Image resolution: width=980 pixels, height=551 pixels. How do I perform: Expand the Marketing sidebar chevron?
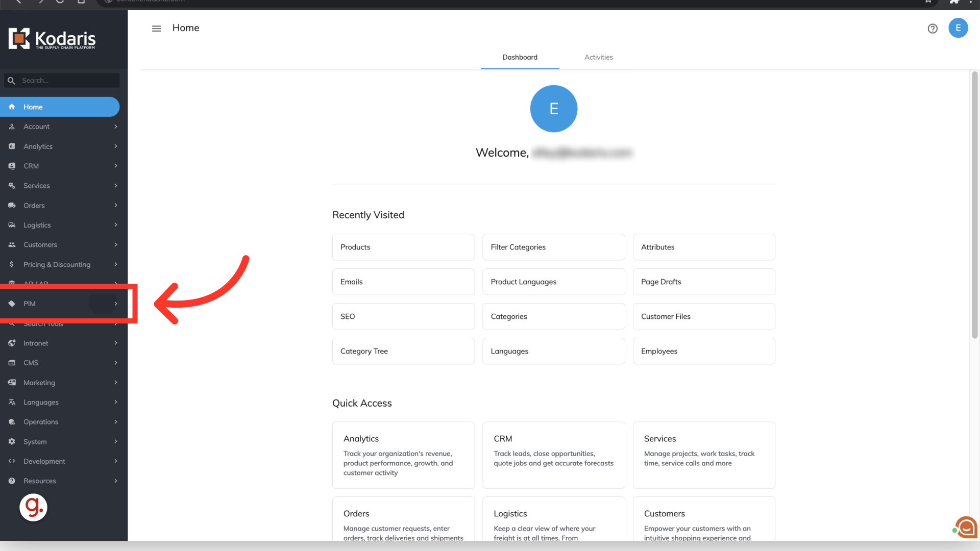point(116,383)
